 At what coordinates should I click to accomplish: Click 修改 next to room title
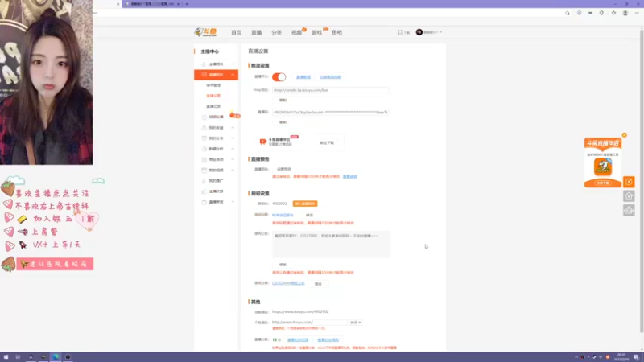coord(309,215)
